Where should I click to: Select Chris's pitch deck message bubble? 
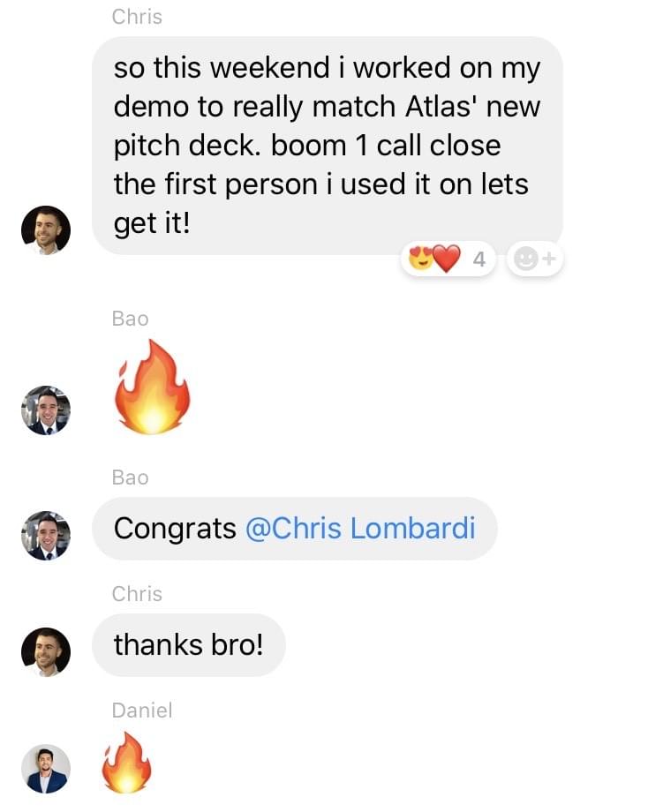click(328, 146)
